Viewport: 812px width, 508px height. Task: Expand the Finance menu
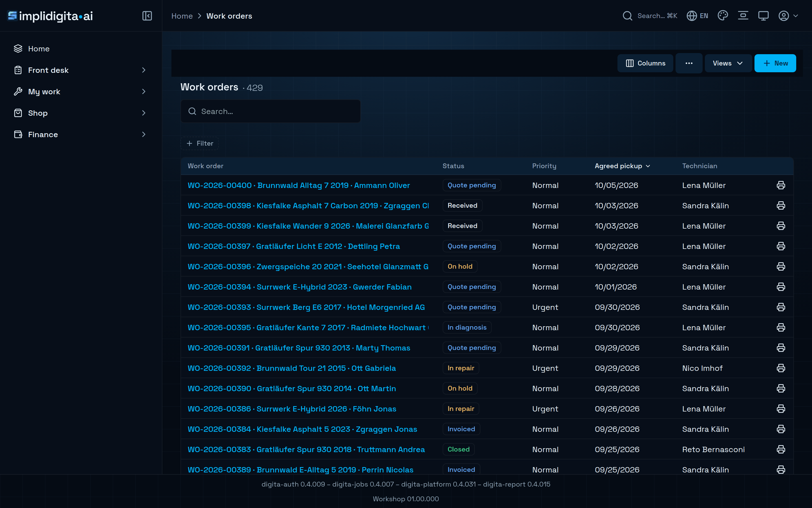pyautogui.click(x=81, y=134)
